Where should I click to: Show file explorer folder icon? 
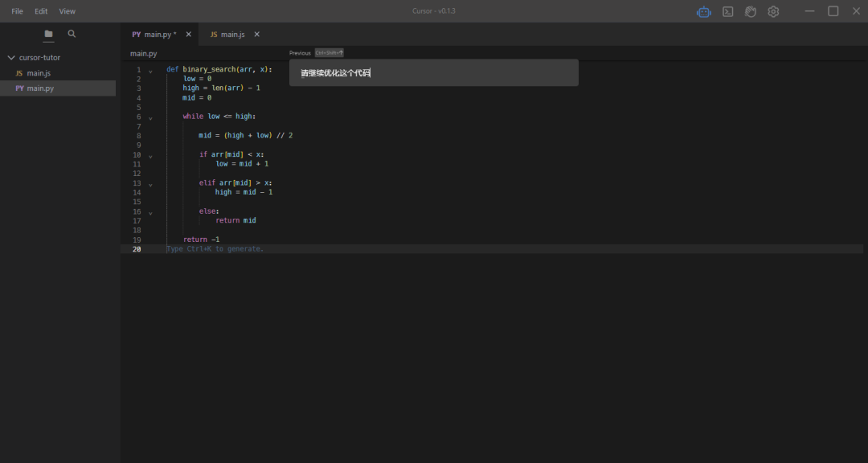(49, 34)
